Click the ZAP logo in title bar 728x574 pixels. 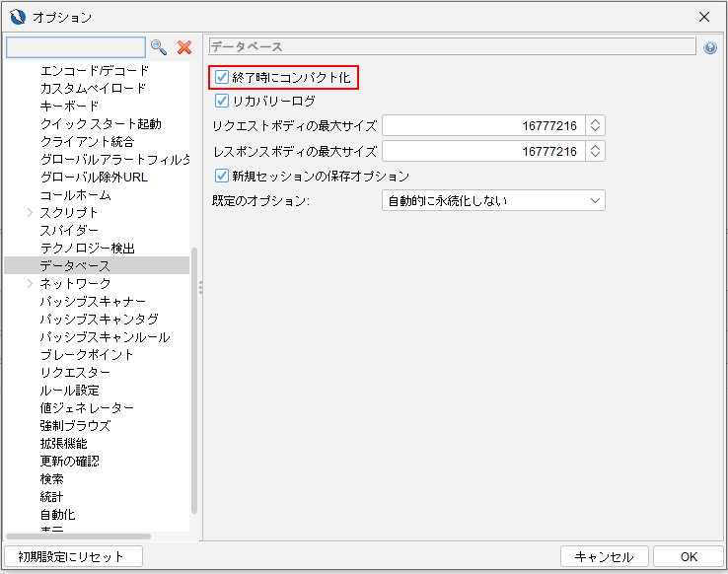point(18,17)
